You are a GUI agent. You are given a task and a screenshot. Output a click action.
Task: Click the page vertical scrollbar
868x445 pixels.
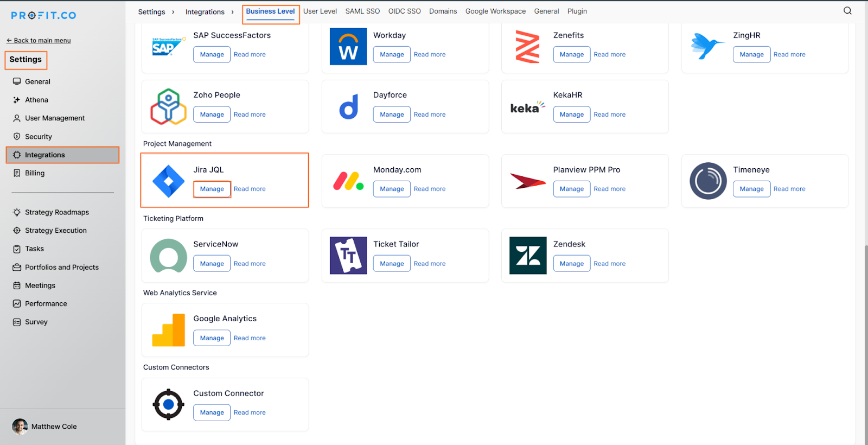click(865, 345)
